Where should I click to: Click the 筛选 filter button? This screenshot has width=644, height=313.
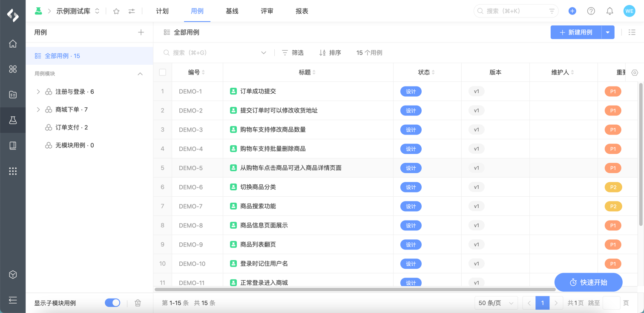pyautogui.click(x=293, y=53)
